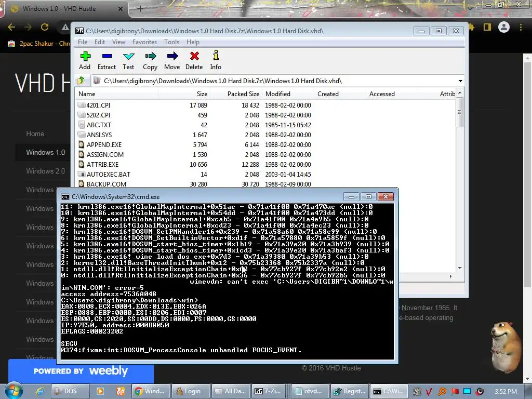This screenshot has width=532, height=399.
Task: Click the 7-Zip address path field
Action: (x=274, y=81)
